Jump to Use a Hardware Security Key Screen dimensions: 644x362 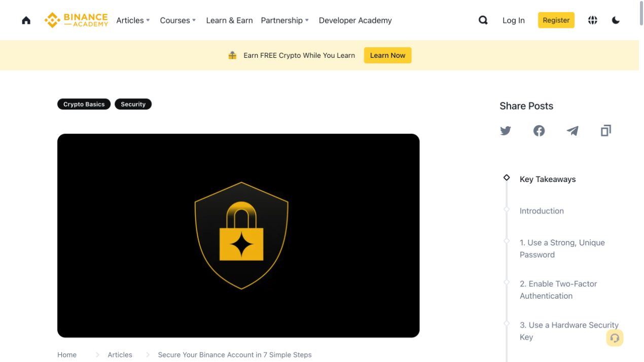tap(569, 331)
